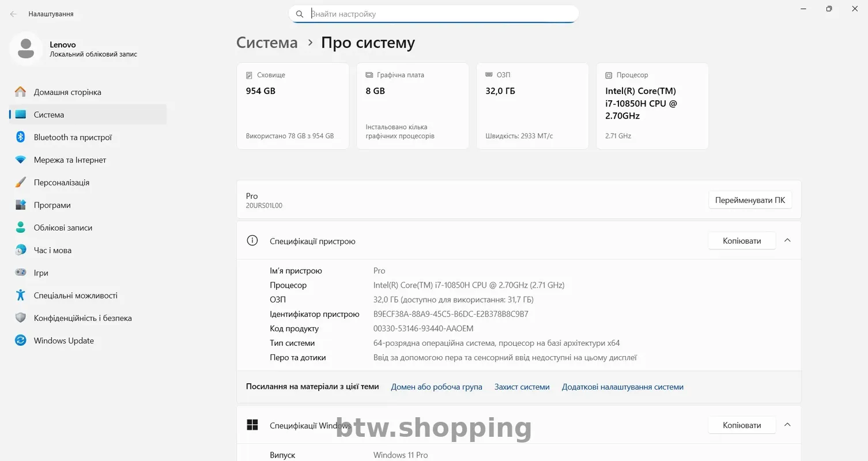The image size is (868, 461).
Task: Click the Перейменувати ПК button
Action: (x=750, y=200)
